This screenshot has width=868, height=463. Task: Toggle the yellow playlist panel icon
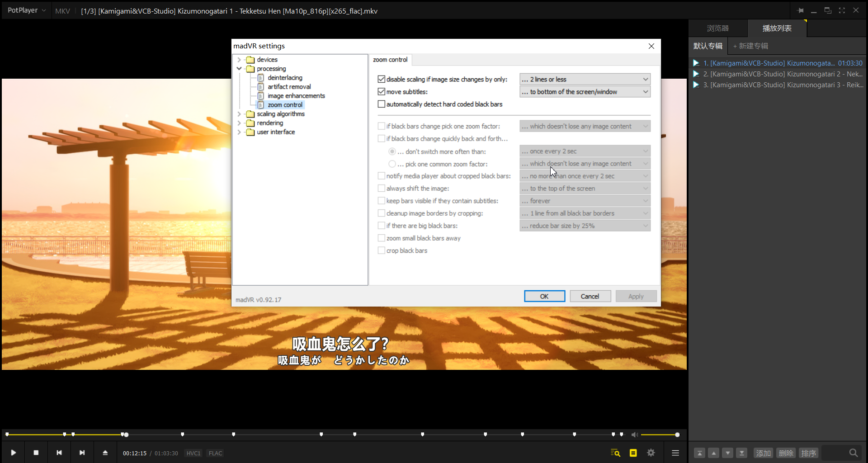pos(633,453)
